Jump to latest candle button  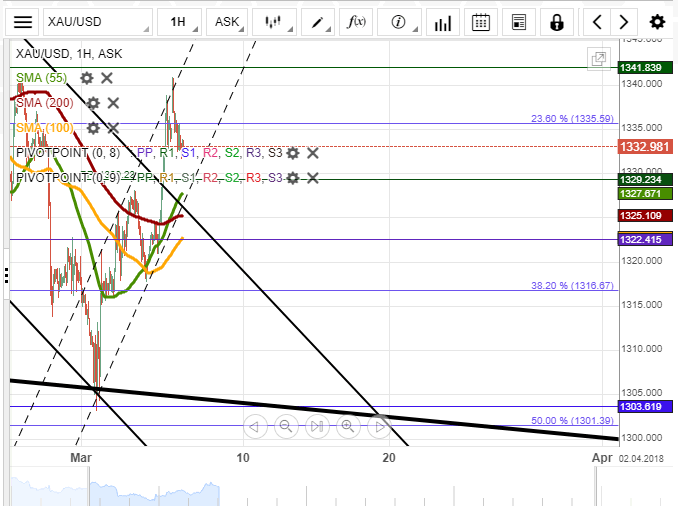tap(317, 427)
